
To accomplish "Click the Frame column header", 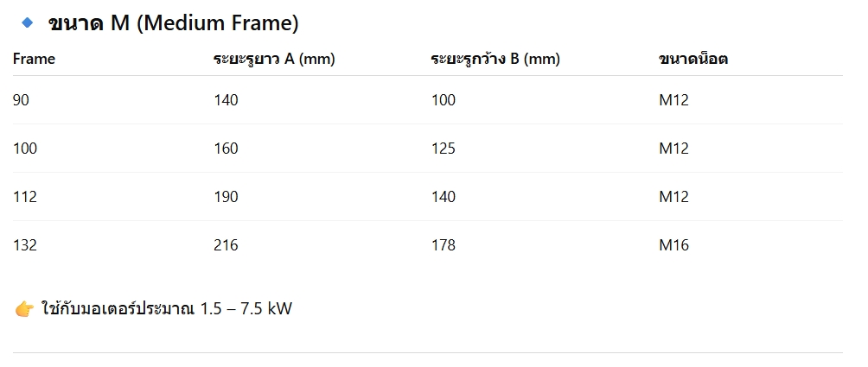I will coord(34,59).
